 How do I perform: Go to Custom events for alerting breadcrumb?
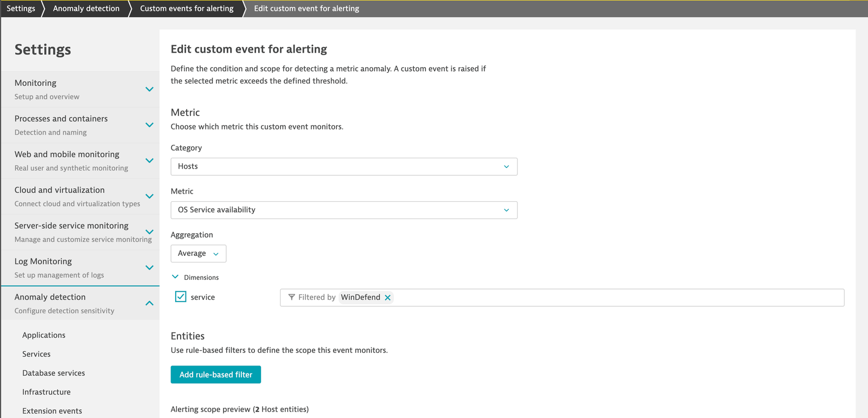tap(187, 9)
